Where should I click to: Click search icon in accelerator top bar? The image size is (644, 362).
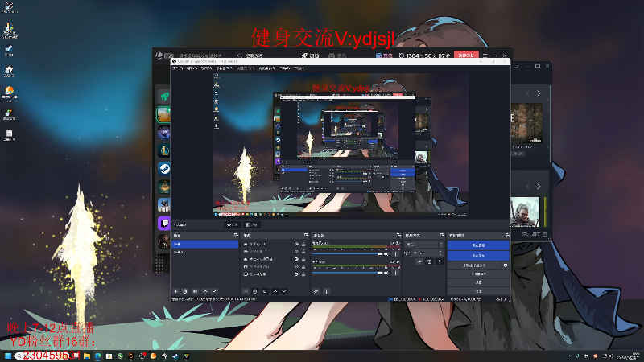pos(239,56)
